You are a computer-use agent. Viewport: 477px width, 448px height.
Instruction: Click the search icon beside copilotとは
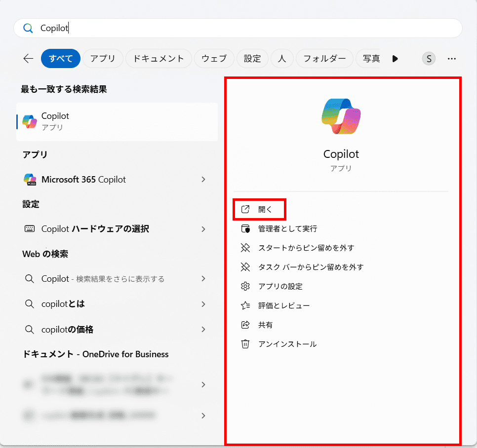pyautogui.click(x=29, y=304)
